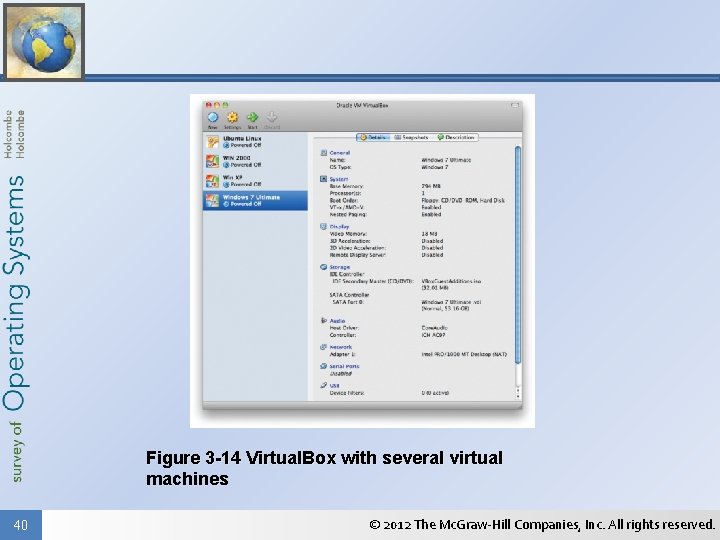
Task: Click the Network section icon
Action: (323, 347)
